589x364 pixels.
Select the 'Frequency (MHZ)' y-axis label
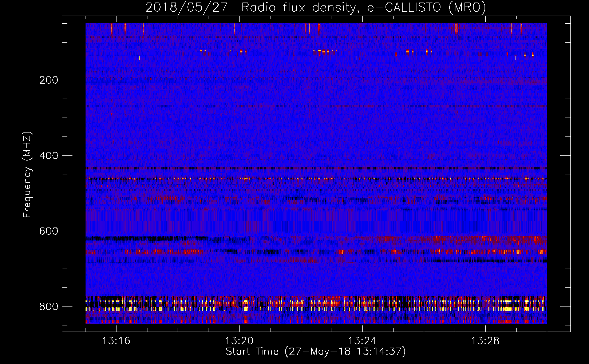27,174
